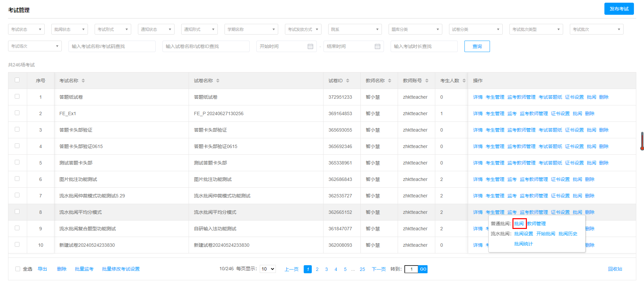Click the 查询 search button
Viewport: 644px width, 285px height.
477,46
